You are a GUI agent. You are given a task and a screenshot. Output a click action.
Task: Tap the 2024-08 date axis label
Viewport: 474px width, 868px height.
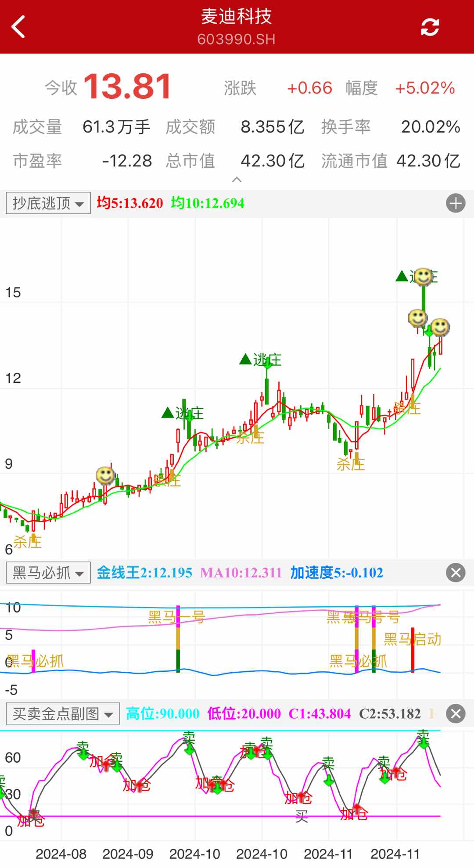point(61,854)
